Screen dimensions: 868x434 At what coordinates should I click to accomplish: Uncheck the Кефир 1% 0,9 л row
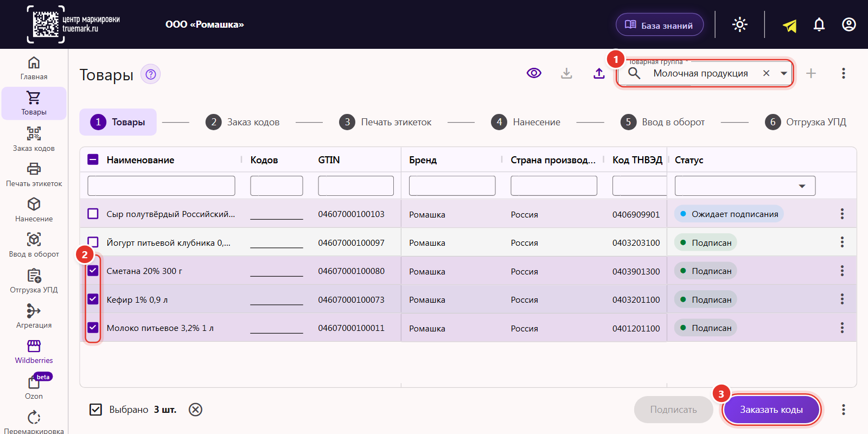[x=93, y=299]
